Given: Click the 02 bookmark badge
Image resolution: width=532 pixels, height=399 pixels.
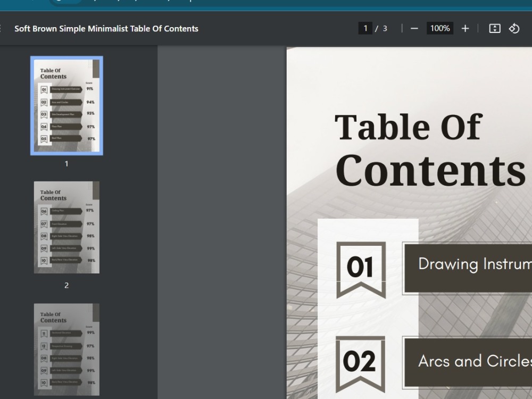Looking at the screenshot, I should (360, 364).
